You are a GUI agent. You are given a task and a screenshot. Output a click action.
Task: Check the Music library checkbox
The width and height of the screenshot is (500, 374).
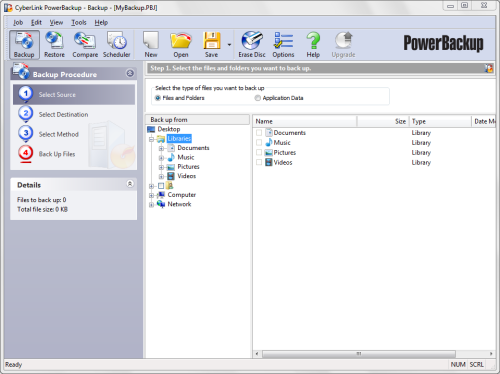259,143
